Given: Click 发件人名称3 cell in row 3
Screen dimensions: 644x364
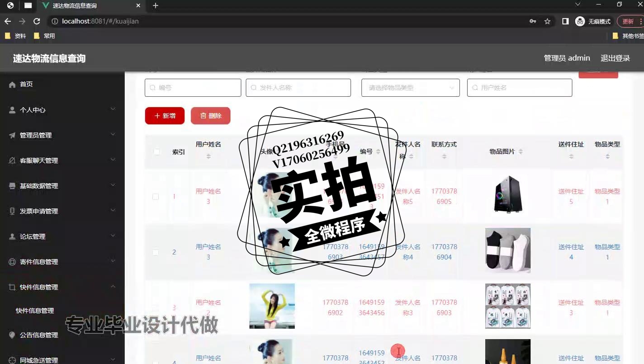Looking at the screenshot, I should click(x=408, y=307).
